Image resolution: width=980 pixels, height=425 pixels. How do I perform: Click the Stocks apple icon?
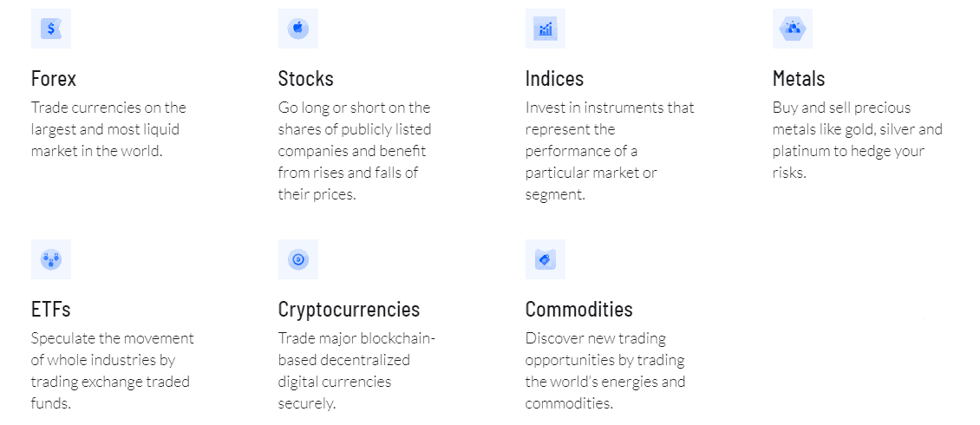[x=298, y=29]
